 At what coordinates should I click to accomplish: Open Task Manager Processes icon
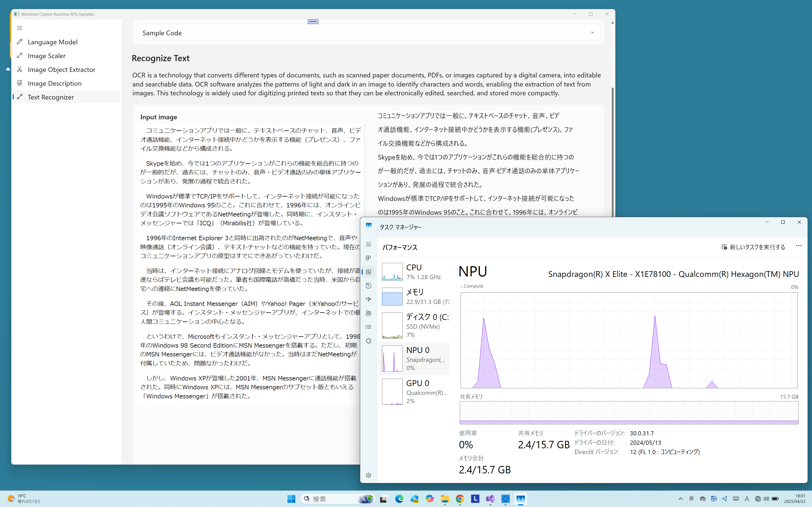click(x=368, y=258)
